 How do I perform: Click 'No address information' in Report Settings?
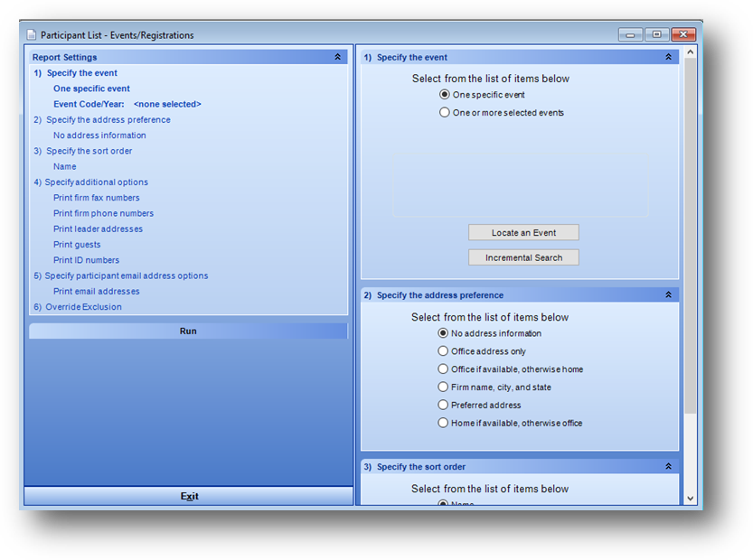(x=99, y=135)
